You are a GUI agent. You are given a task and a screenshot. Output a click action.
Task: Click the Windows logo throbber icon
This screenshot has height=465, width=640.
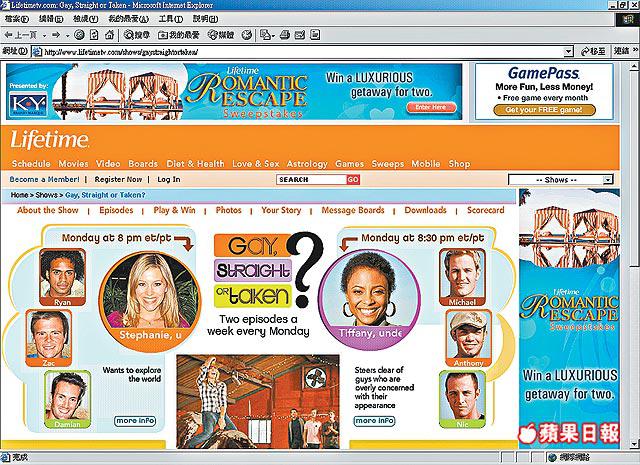(x=628, y=19)
